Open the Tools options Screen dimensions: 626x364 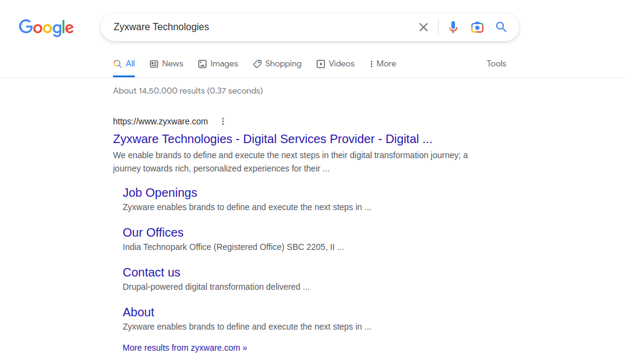[x=496, y=63]
